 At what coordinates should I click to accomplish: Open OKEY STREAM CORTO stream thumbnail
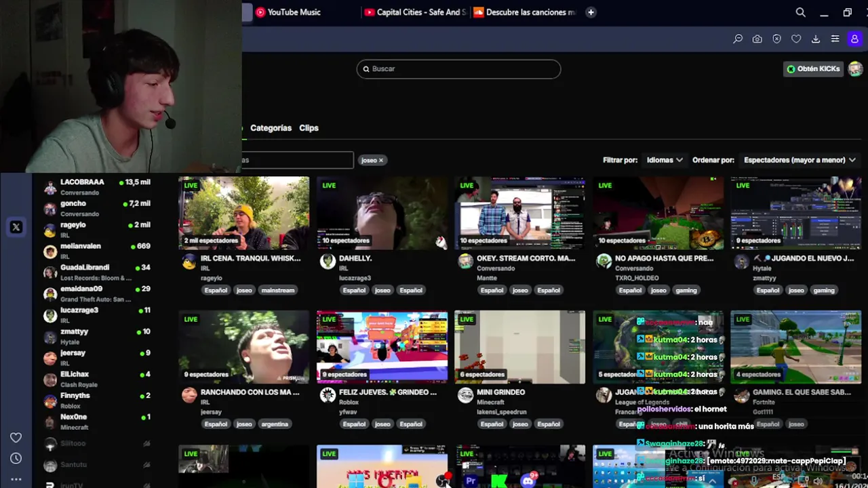pyautogui.click(x=519, y=213)
